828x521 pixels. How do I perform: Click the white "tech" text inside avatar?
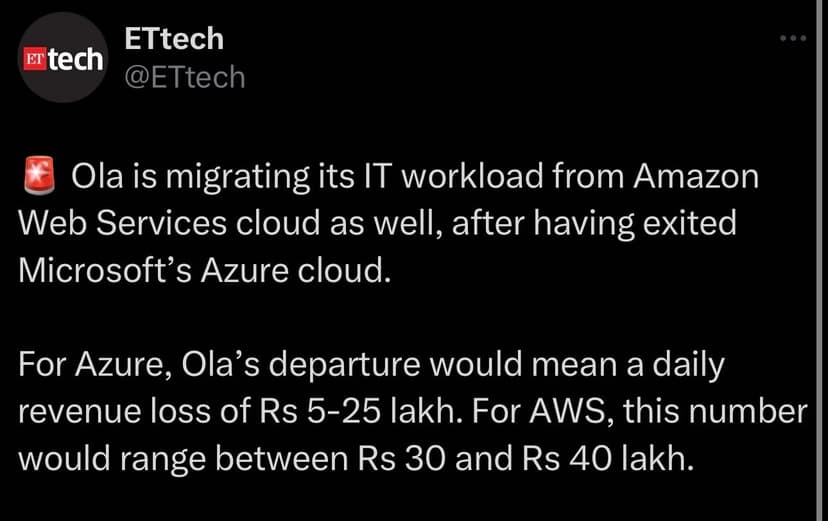(76, 59)
